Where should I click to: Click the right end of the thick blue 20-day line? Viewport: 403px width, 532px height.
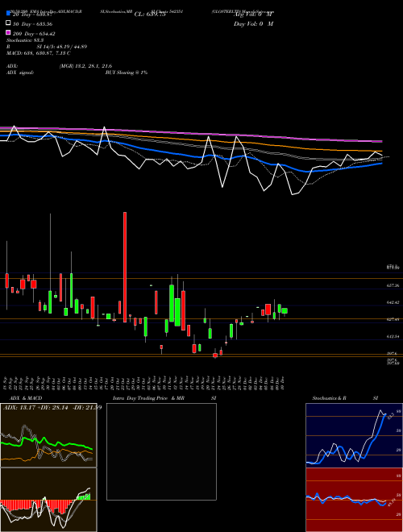381,163
